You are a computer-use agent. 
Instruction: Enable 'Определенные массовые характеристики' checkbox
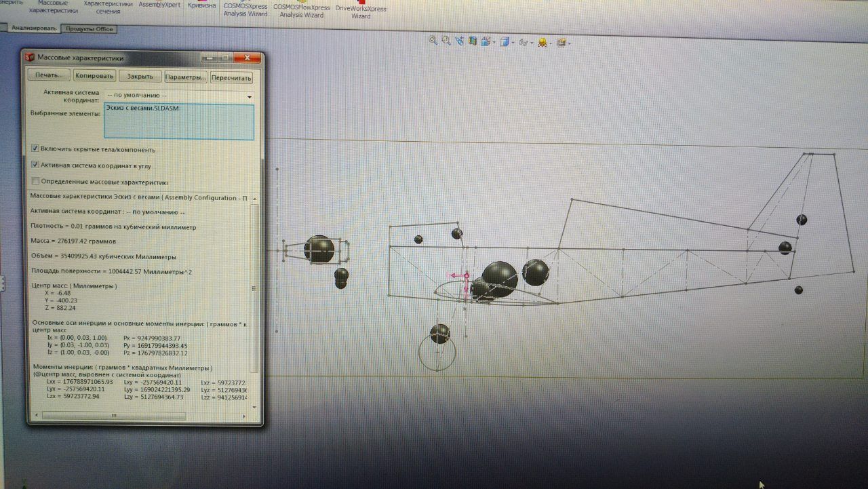click(35, 181)
